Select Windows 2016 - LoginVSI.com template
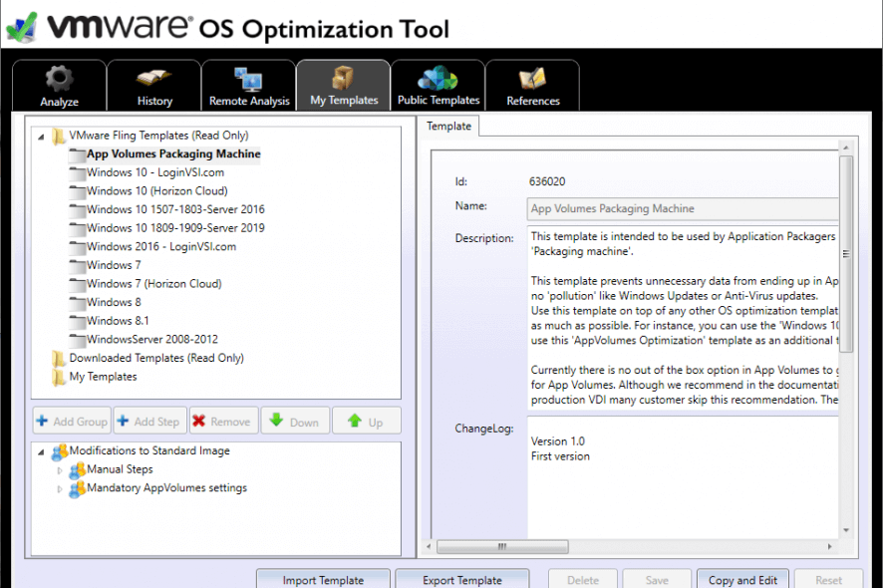This screenshot has height=588, width=883. point(161,247)
